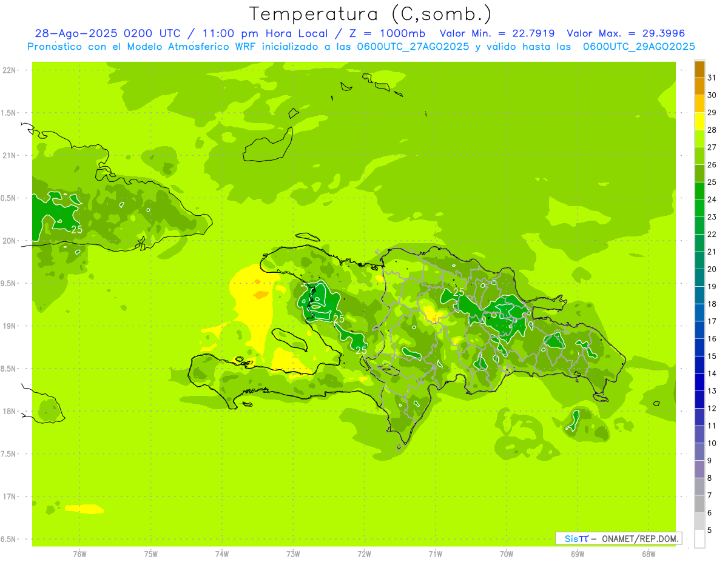Click the dark blue segment between 12 and 13

(699, 400)
